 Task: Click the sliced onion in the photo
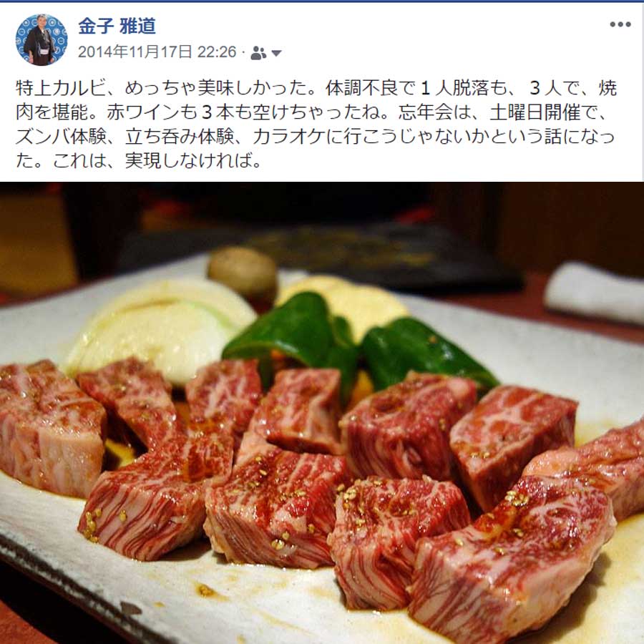(160, 328)
